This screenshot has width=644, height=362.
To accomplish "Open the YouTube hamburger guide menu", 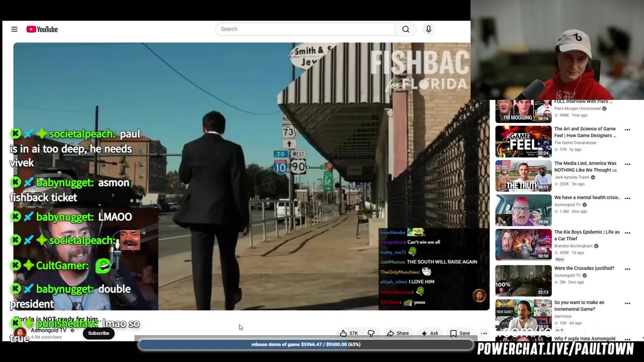I will [15, 29].
